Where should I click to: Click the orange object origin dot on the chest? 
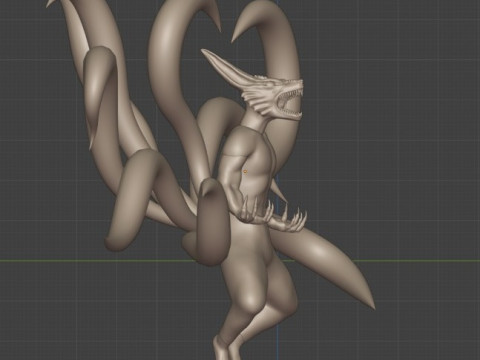pyautogui.click(x=246, y=172)
